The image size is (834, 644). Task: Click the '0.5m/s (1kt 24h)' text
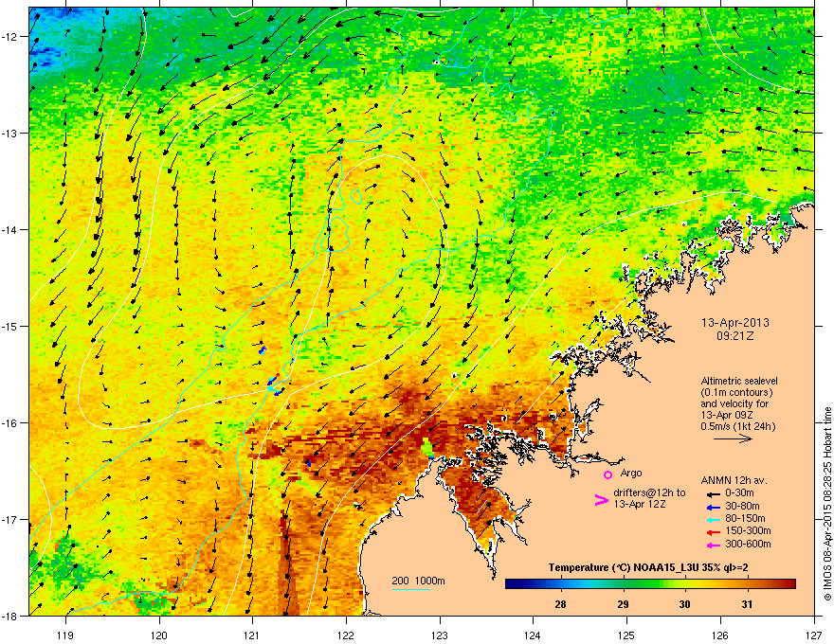pyautogui.click(x=737, y=426)
